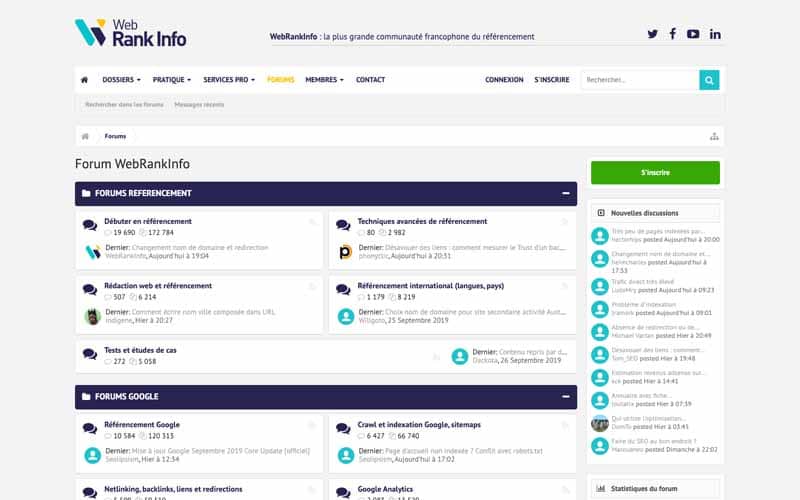Click the DomTo avatar in Nouvelles discussions
This screenshot has height=500, width=800.
click(x=600, y=423)
